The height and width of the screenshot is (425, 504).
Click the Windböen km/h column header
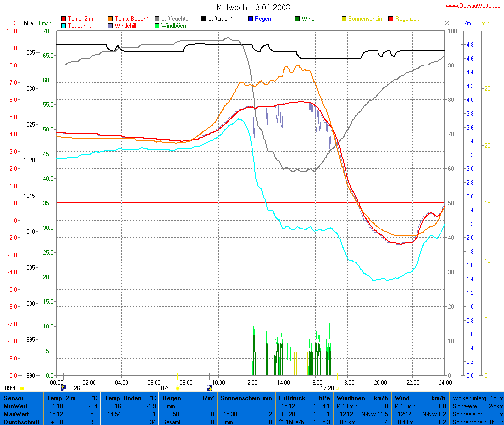362,398
